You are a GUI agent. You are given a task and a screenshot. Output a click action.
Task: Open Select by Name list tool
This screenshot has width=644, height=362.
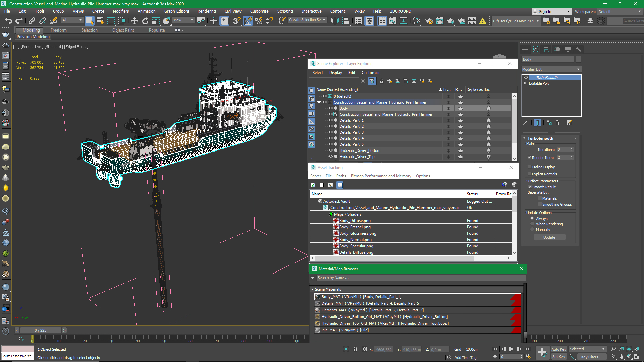(x=100, y=21)
